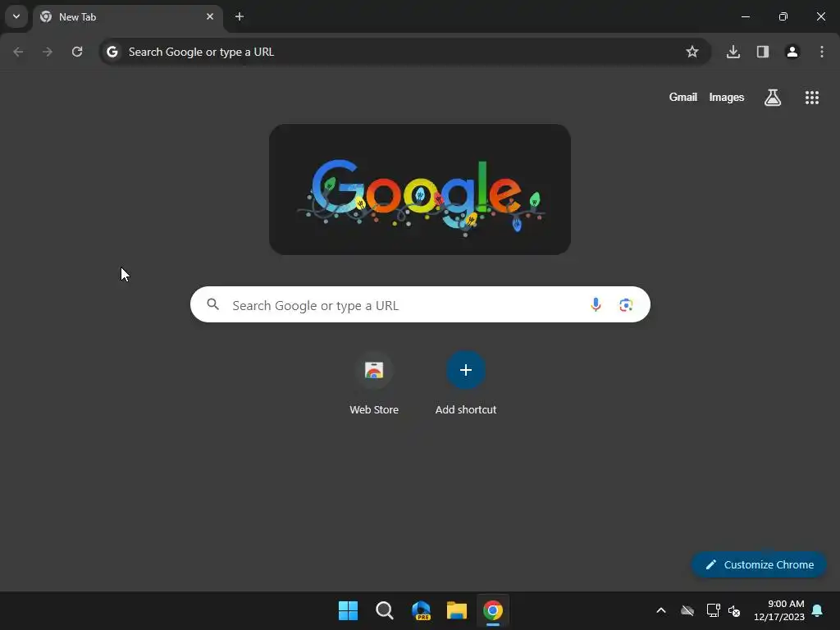Image resolution: width=840 pixels, height=630 pixels.
Task: Click the muted volume tray icon
Action: [x=734, y=610]
